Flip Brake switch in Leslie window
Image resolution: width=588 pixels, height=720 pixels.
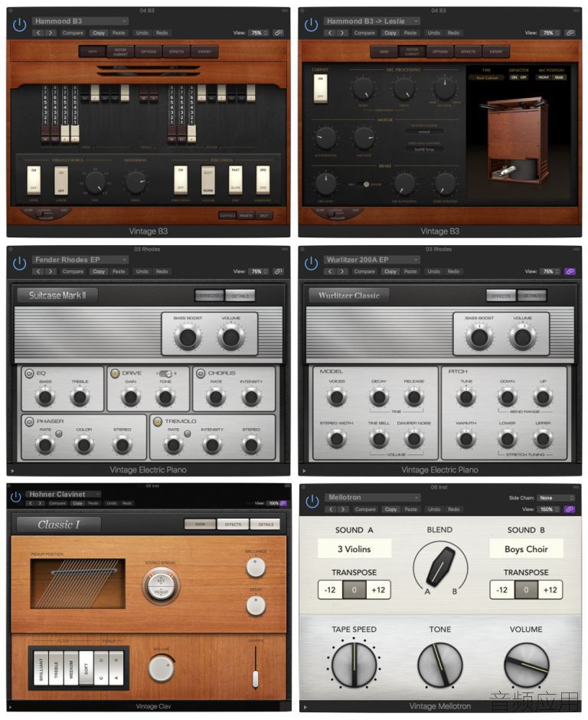(365, 184)
